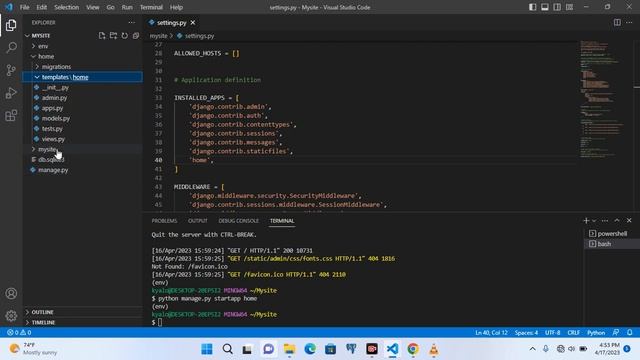Viewport: 640px width, 360px height.
Task: Open the Go menu
Action: [x=111, y=7]
